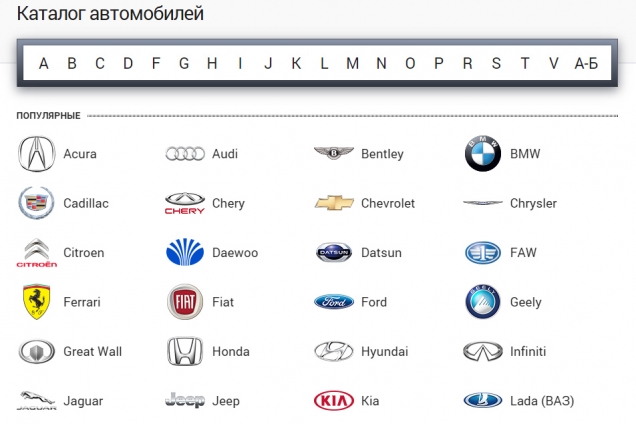Open the BMW text link
The height and width of the screenshot is (424, 636).
pos(525,154)
